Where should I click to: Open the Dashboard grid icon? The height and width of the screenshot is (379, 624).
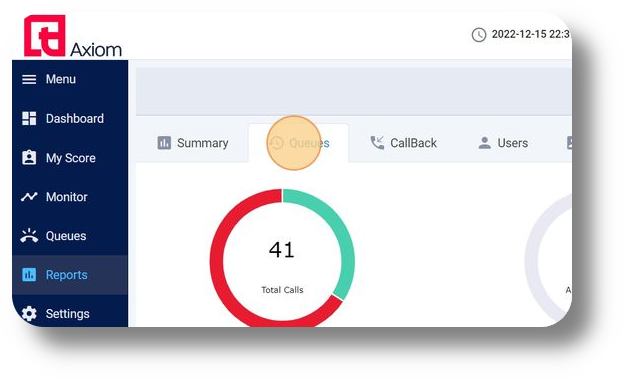coord(29,118)
